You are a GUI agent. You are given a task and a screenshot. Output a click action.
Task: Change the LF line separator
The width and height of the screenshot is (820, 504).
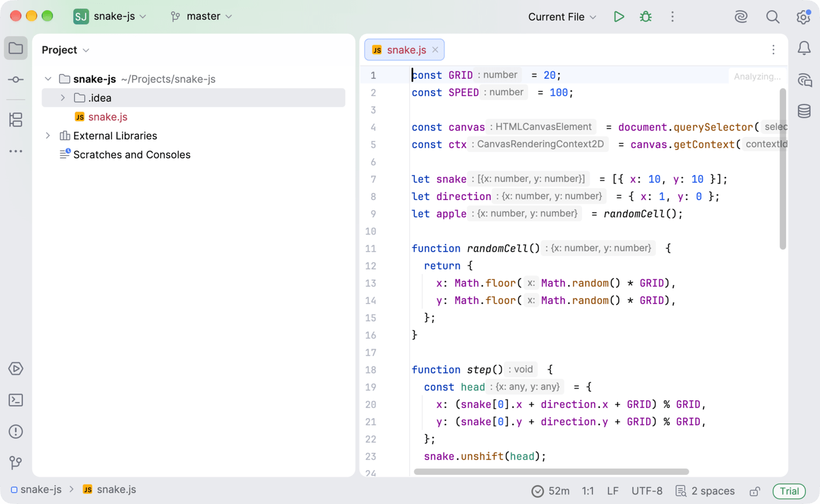pyautogui.click(x=613, y=491)
